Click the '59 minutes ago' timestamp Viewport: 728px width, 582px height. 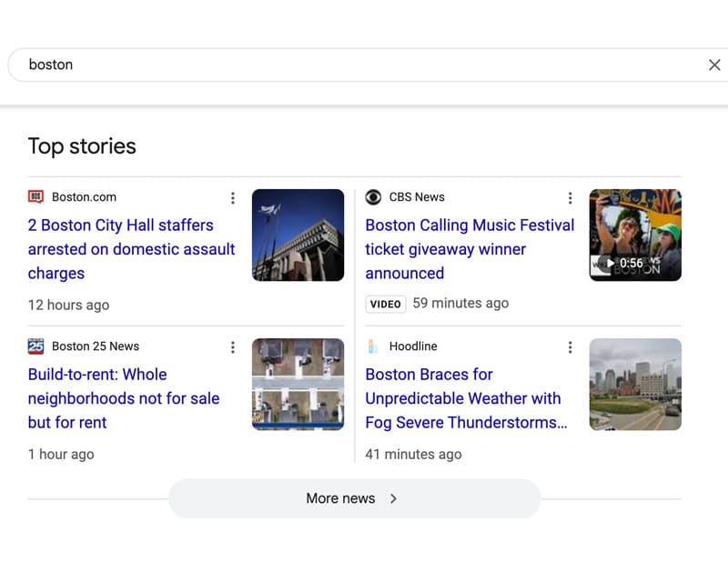click(x=460, y=303)
